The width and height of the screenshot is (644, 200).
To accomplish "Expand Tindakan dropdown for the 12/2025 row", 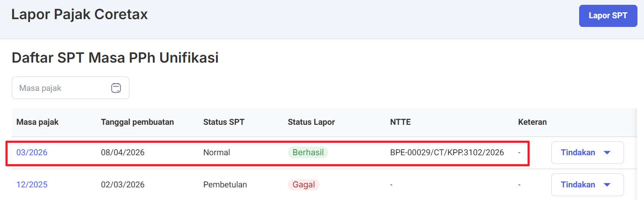I will 587,185.
